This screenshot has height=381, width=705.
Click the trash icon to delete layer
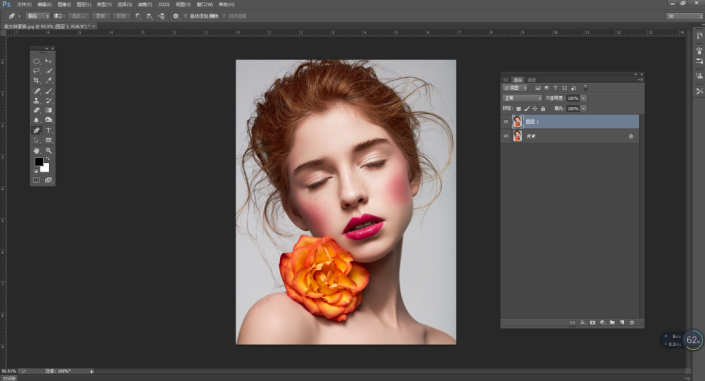632,323
